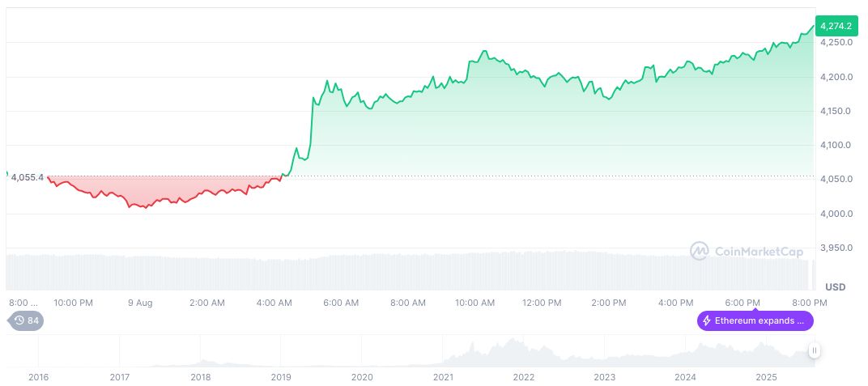Click the 4,000.0 price axis label
The image size is (868, 386).
click(x=835, y=214)
